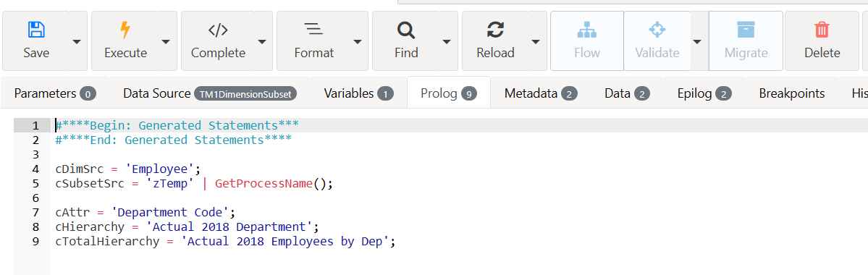Click line number 9 in gutter
868x275 pixels.
[x=35, y=241]
